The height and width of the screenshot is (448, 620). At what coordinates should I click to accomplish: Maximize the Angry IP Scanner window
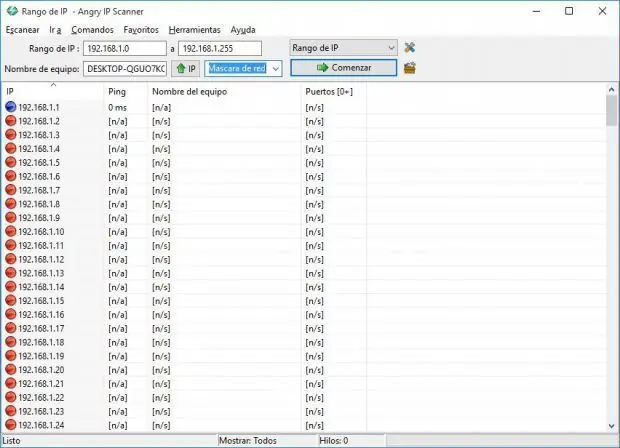click(x=569, y=11)
